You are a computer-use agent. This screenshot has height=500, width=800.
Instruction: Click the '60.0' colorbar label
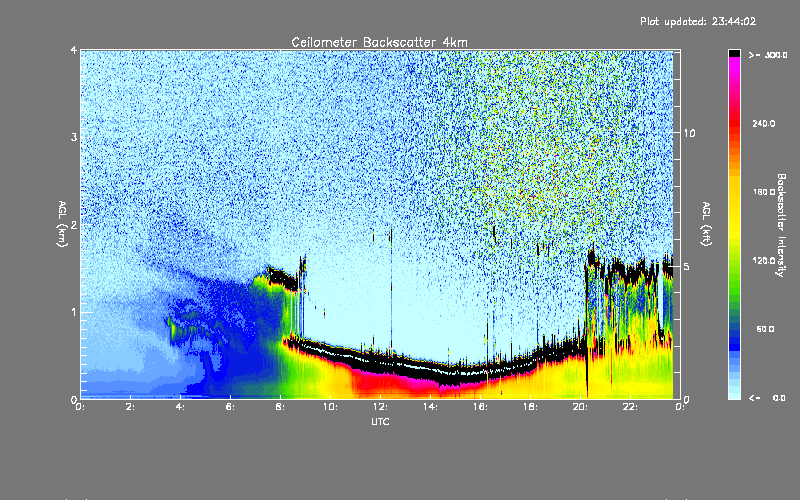click(765, 329)
